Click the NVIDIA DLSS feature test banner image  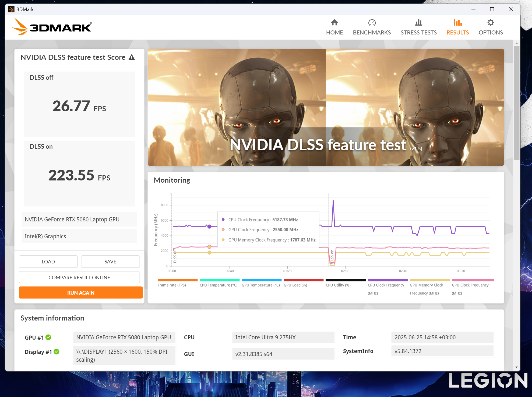pyautogui.click(x=326, y=107)
